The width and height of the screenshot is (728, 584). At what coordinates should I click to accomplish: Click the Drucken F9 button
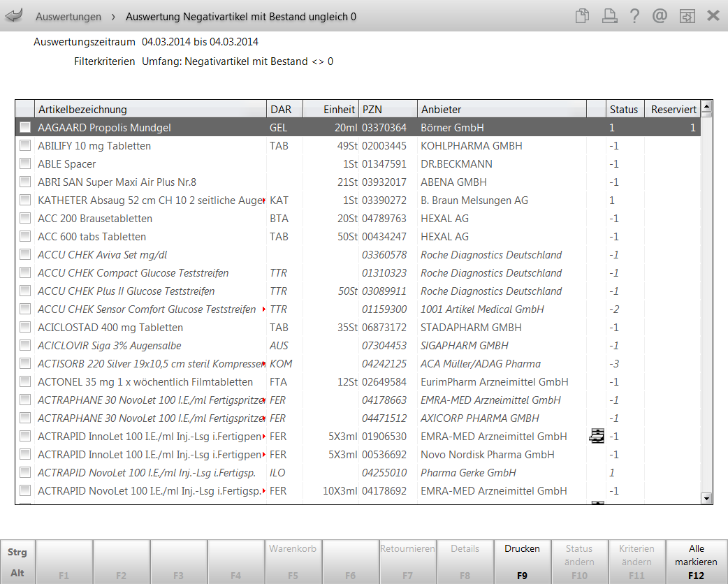522,562
